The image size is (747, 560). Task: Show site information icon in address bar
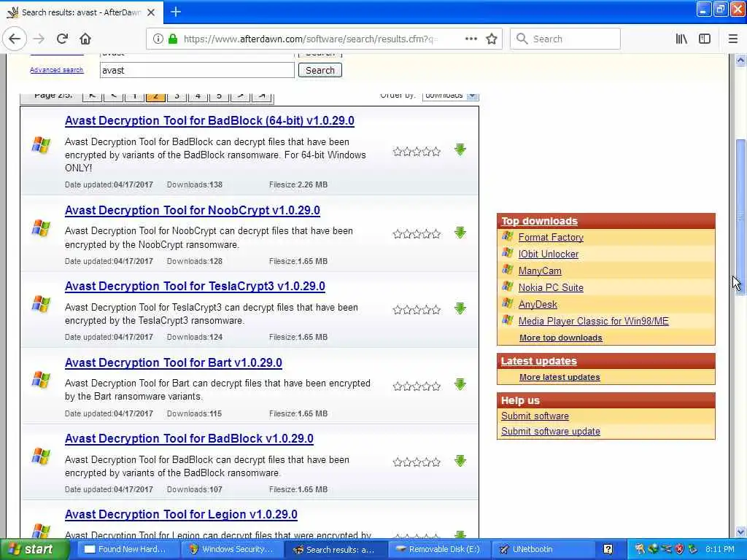pos(158,39)
